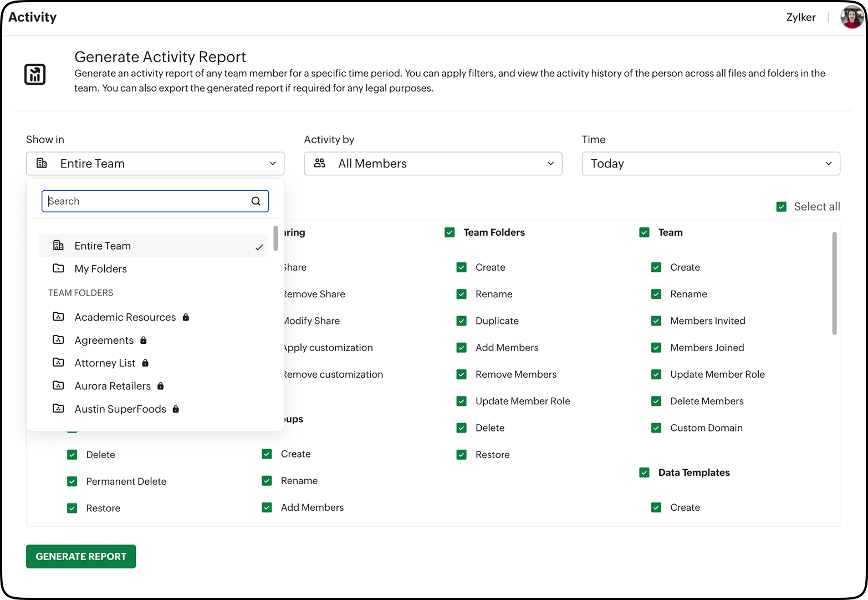This screenshot has height=600, width=868.
Task: Click the folder icon beside My Folders
Action: [x=58, y=268]
